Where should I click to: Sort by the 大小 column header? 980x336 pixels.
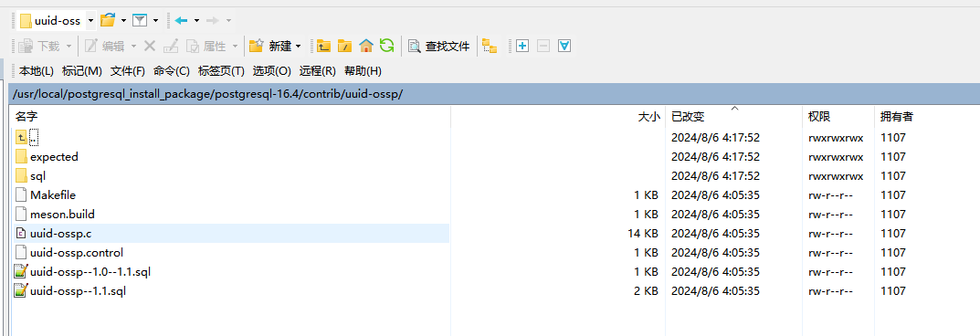(558, 116)
